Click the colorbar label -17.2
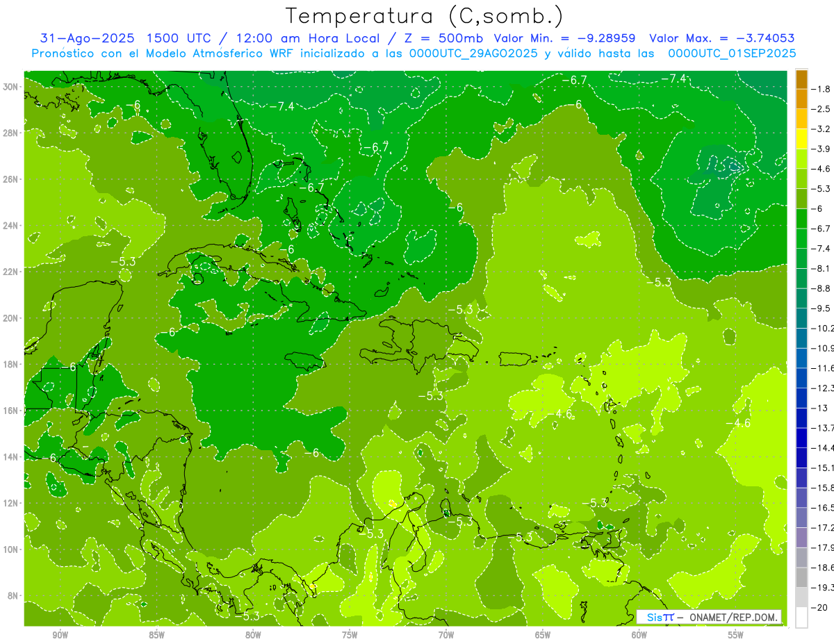The height and width of the screenshot is (644, 834). pos(822,527)
